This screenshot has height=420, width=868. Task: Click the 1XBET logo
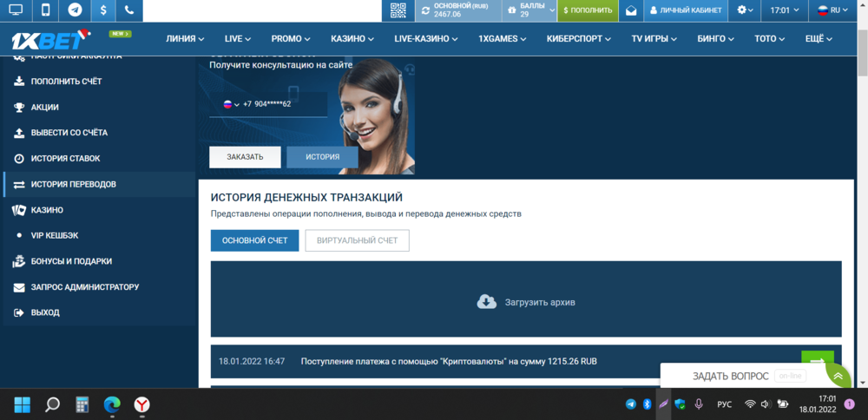pos(51,39)
